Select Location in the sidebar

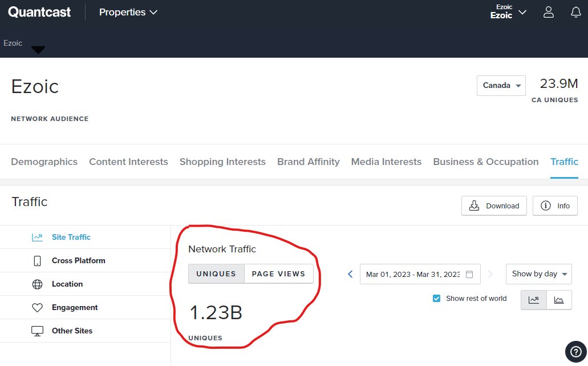coord(85,284)
